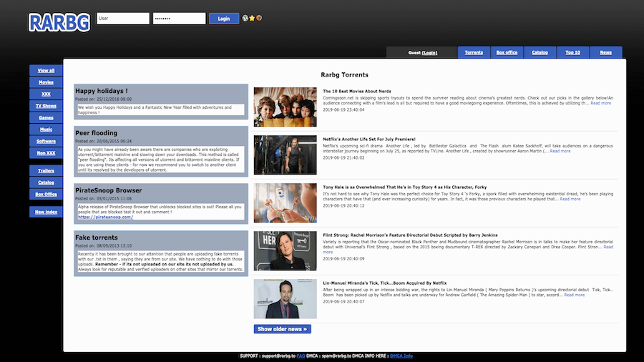The width and height of the screenshot is (644, 362).
Task: Open the TV Shows category
Action: [46, 106]
